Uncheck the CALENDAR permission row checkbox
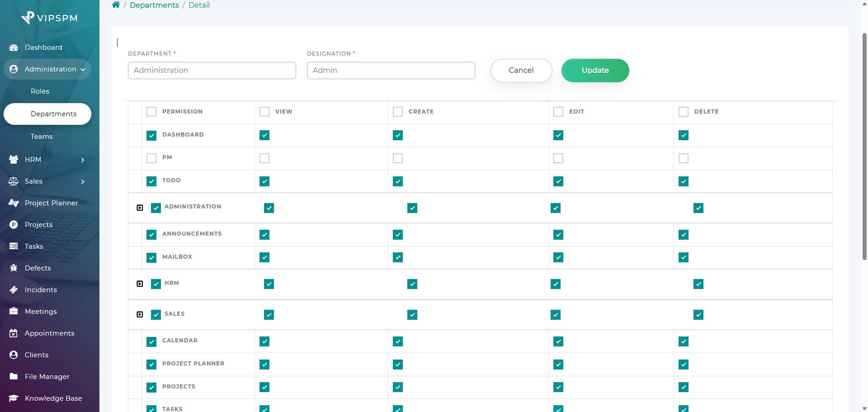This screenshot has width=868, height=412. click(151, 341)
